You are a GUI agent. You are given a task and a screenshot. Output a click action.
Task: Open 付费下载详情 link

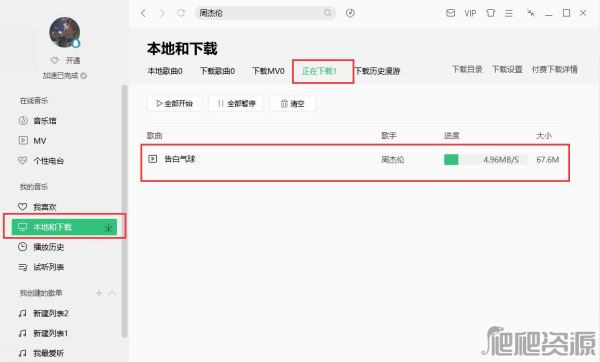pyautogui.click(x=554, y=70)
